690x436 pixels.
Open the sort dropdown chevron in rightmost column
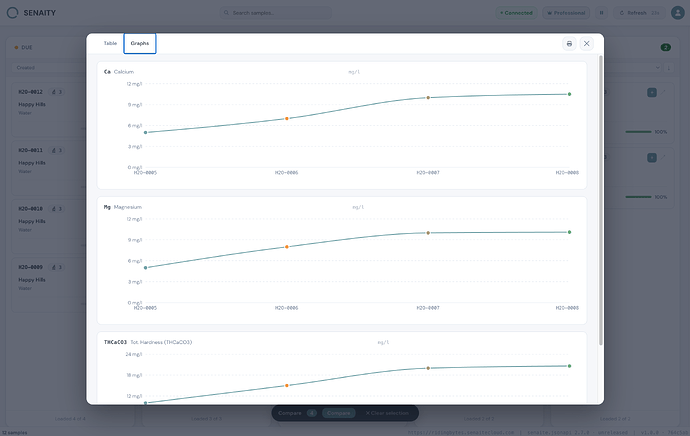point(658,68)
